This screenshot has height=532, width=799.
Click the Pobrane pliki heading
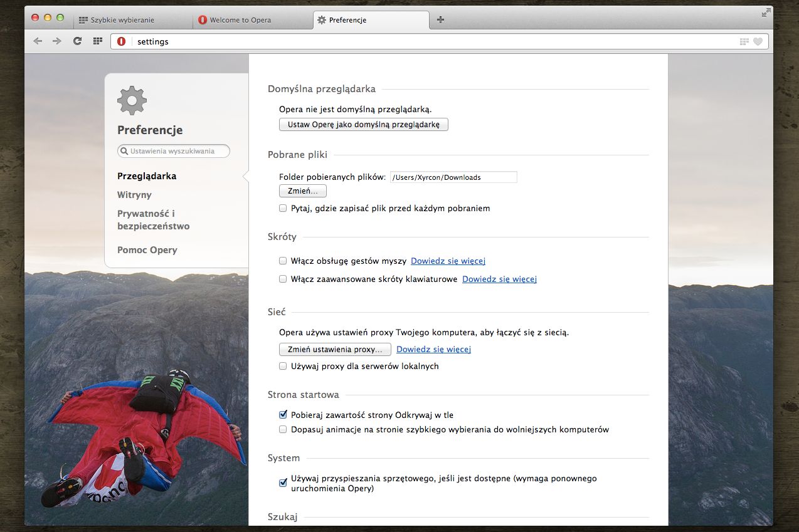point(297,155)
